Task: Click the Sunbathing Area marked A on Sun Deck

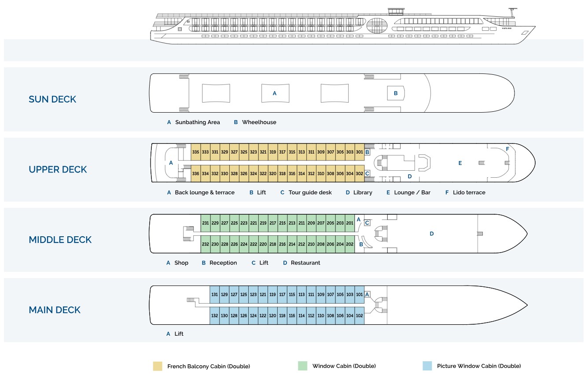Action: 275,93
